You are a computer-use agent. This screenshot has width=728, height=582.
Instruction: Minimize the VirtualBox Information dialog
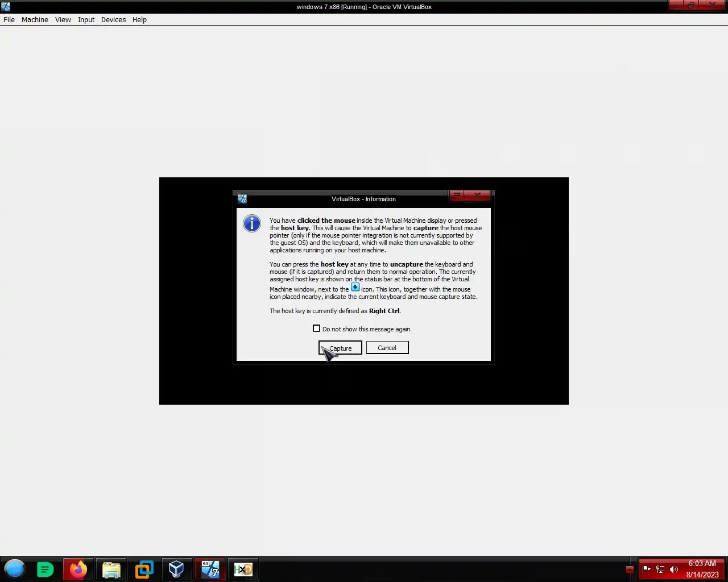click(457, 195)
